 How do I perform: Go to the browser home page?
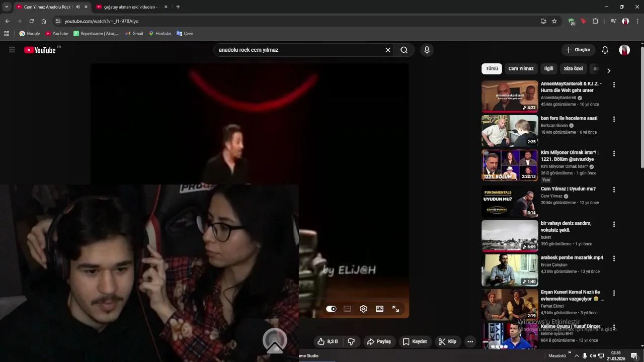(x=44, y=21)
